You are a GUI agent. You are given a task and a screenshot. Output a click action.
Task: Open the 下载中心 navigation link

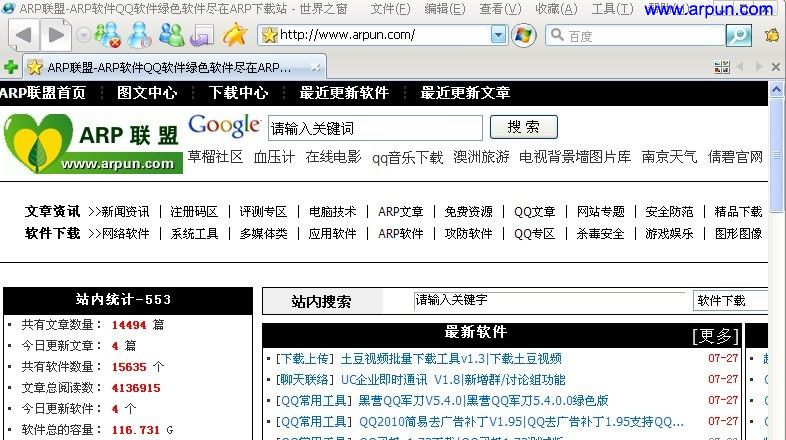tap(238, 93)
